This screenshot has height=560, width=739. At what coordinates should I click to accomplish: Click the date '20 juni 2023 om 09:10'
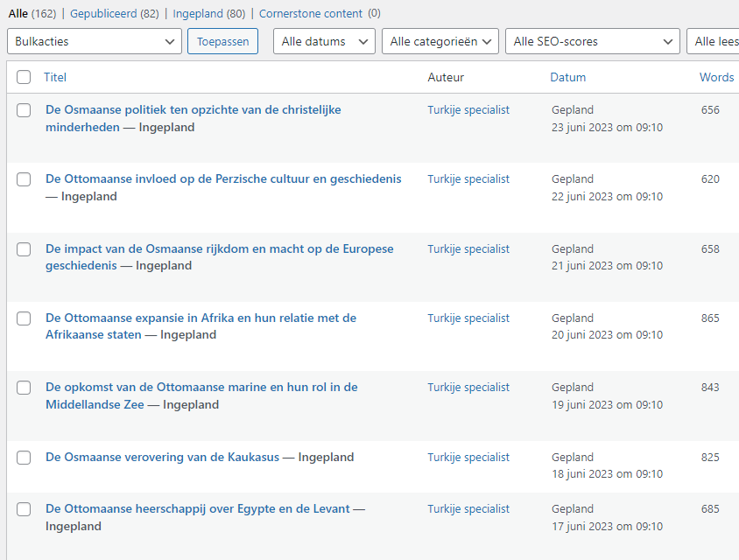607,335
